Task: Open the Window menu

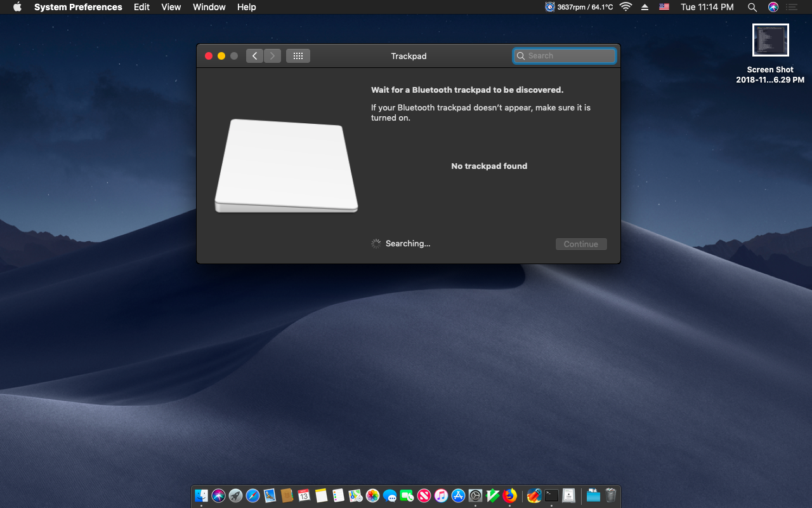Action: click(209, 7)
